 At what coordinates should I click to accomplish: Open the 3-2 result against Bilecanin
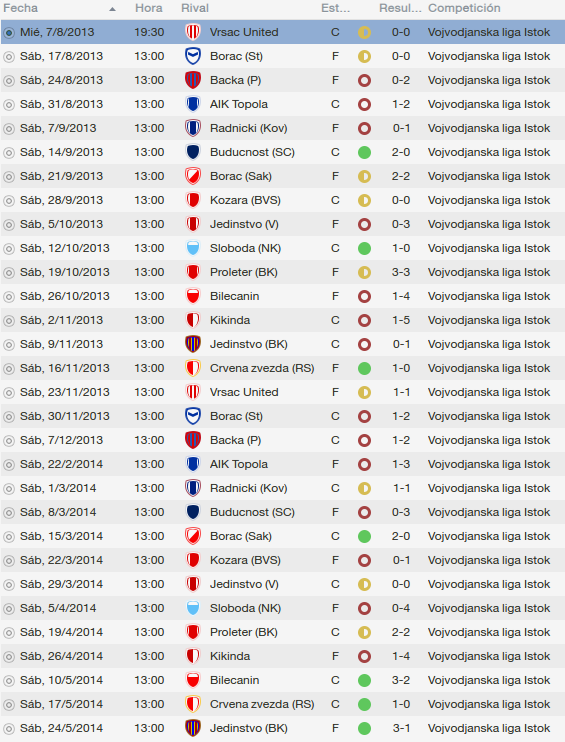point(401,680)
